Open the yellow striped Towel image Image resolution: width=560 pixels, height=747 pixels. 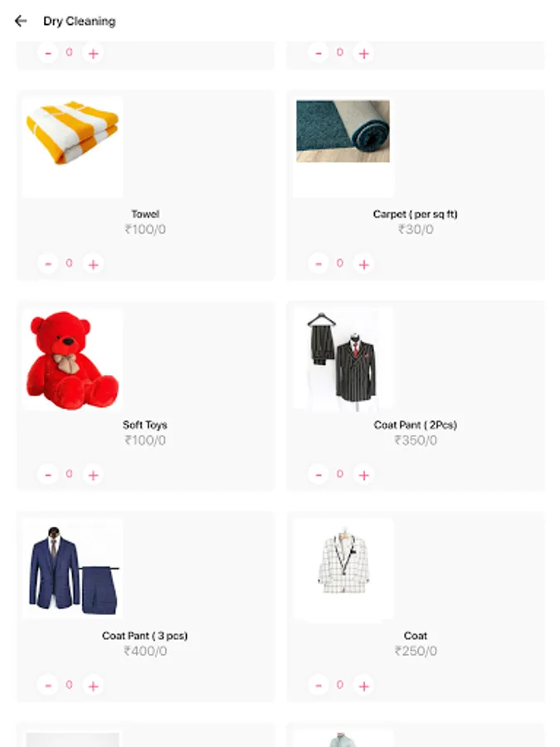coord(72,147)
